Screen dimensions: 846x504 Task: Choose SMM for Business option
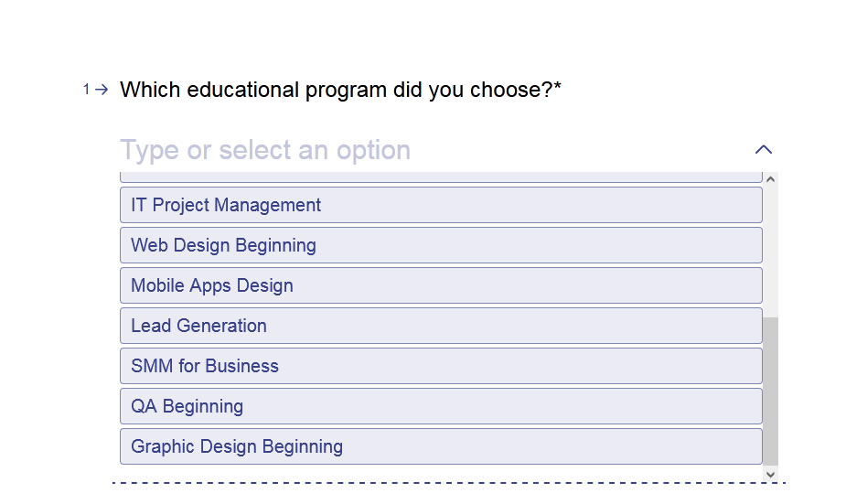click(x=441, y=366)
